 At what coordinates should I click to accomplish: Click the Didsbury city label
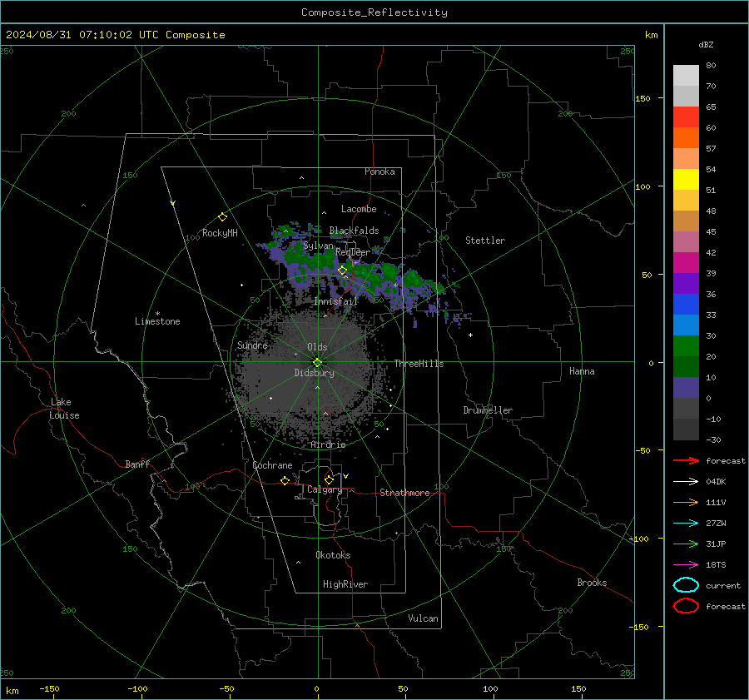click(x=314, y=373)
